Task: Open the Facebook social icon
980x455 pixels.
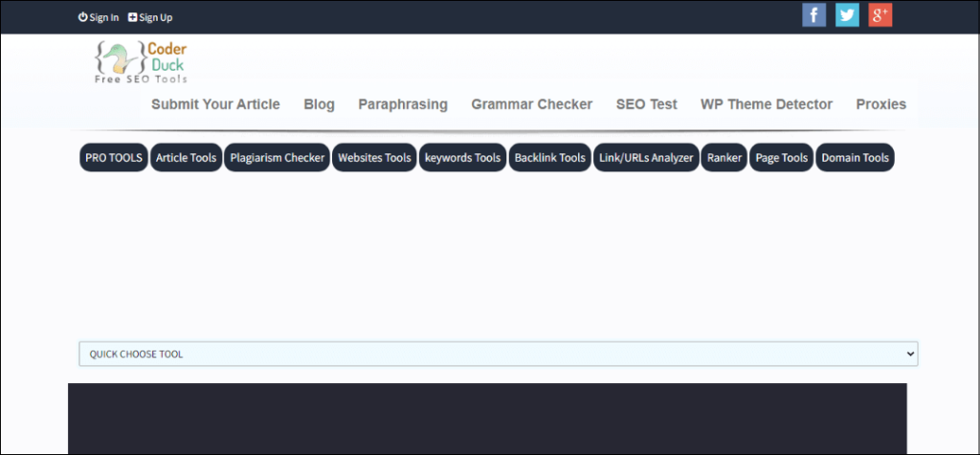Action: coord(813,15)
